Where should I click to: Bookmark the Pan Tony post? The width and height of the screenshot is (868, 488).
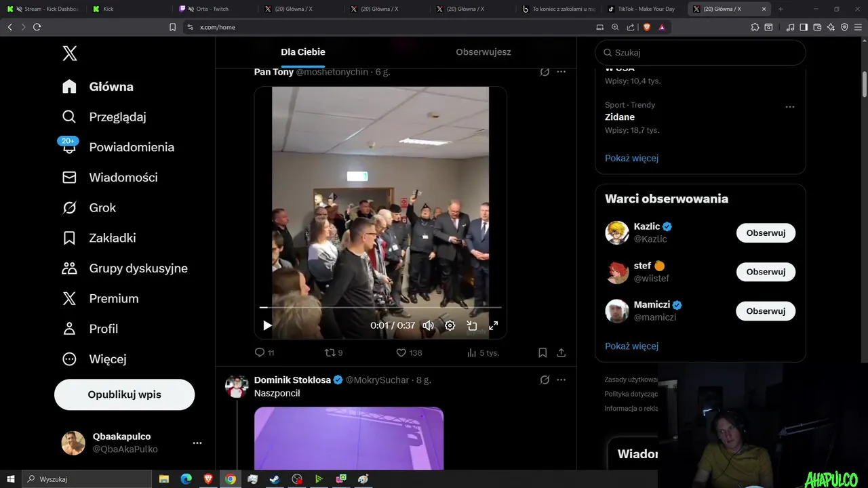click(542, 352)
